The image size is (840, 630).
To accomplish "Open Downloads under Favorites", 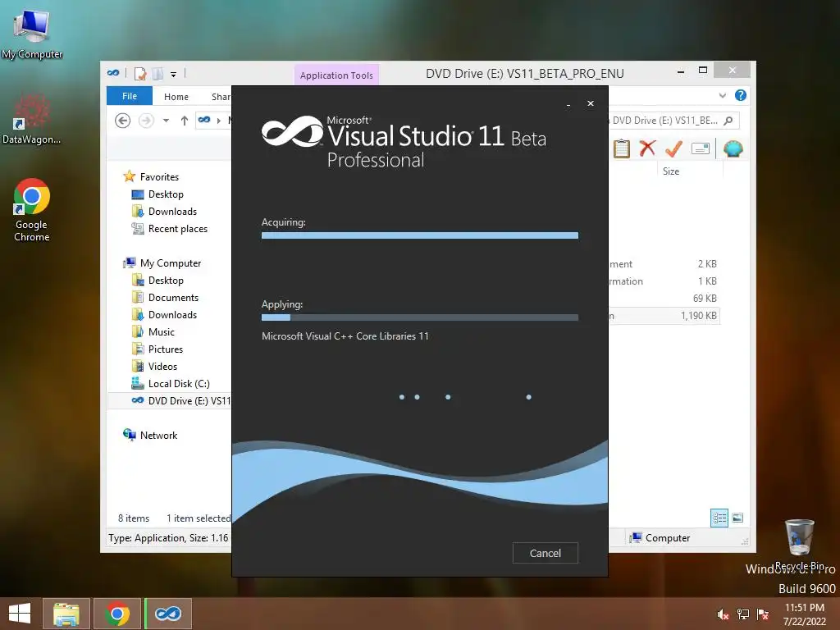I will (172, 211).
